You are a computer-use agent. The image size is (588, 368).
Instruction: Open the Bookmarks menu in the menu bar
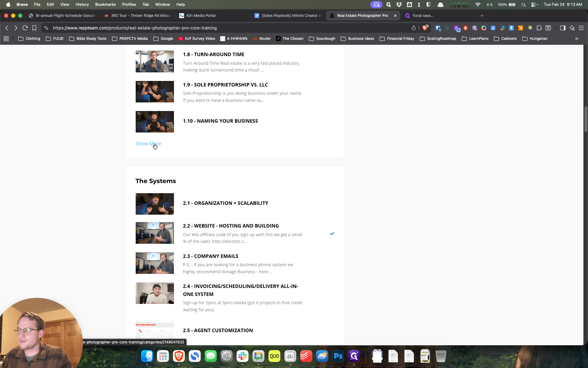105,4
